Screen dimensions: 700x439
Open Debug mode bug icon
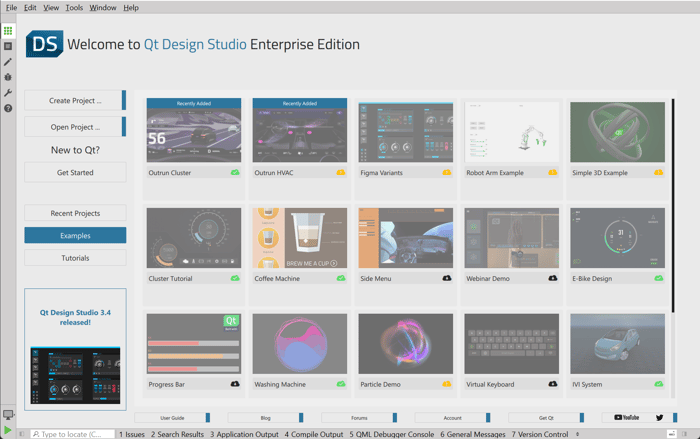click(x=8, y=77)
